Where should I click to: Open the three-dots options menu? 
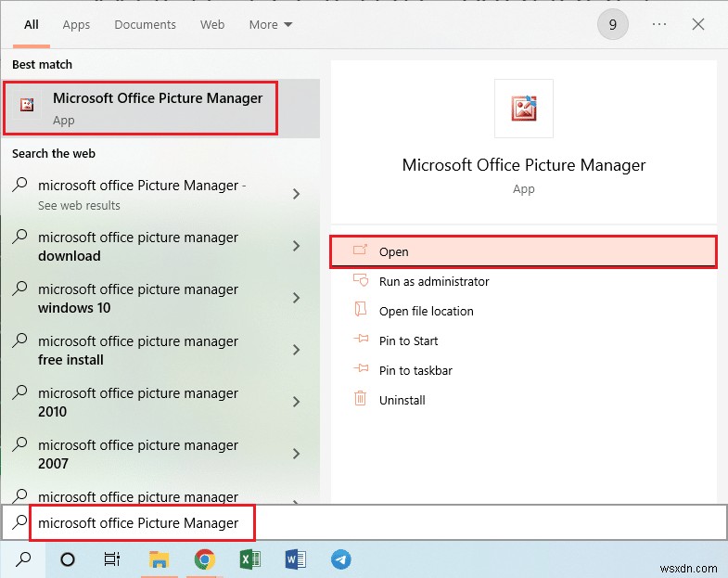pos(659,25)
